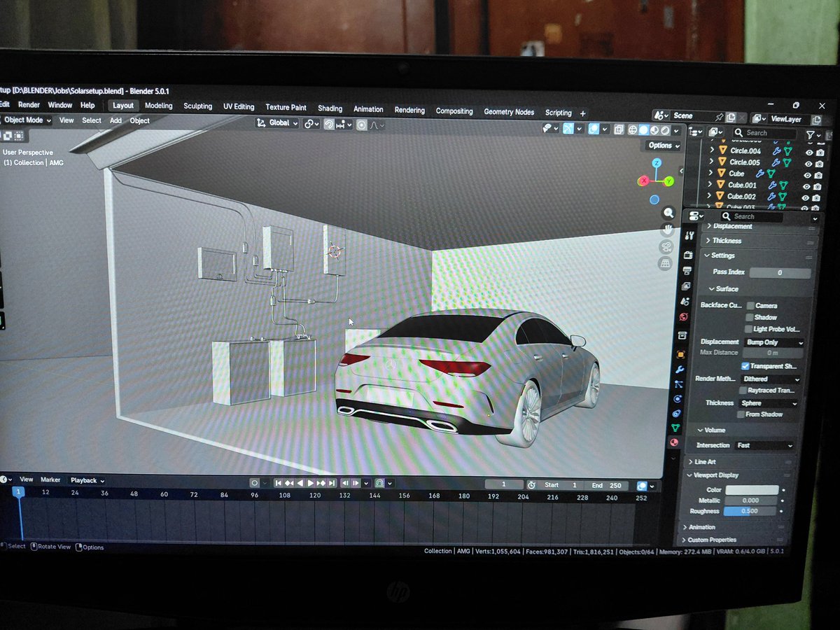840x630 pixels.
Task: Play the animation forward
Action: pyautogui.click(x=311, y=483)
